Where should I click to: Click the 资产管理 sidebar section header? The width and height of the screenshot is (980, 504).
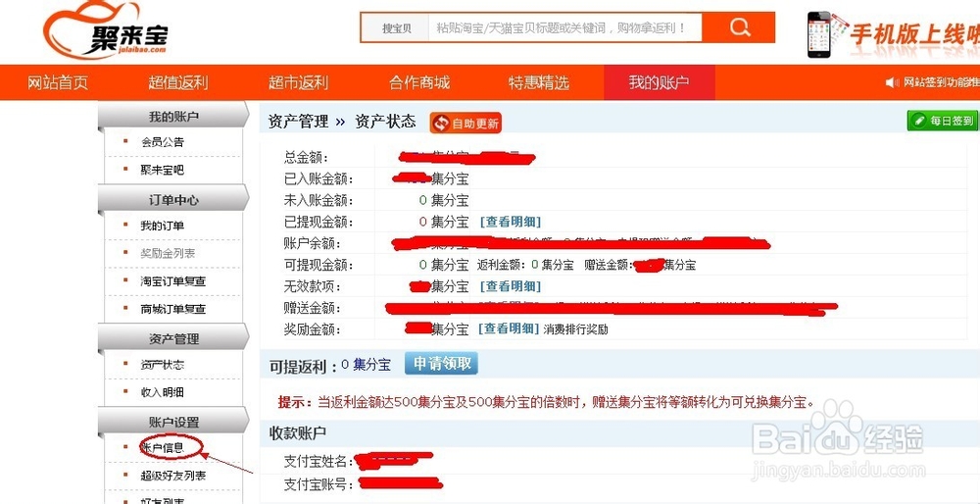click(173, 339)
